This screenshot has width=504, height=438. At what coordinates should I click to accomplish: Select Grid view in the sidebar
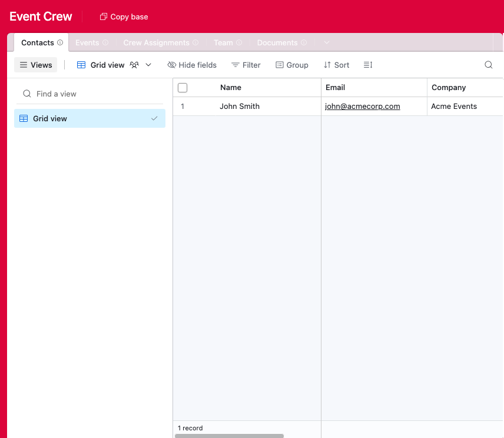point(89,118)
